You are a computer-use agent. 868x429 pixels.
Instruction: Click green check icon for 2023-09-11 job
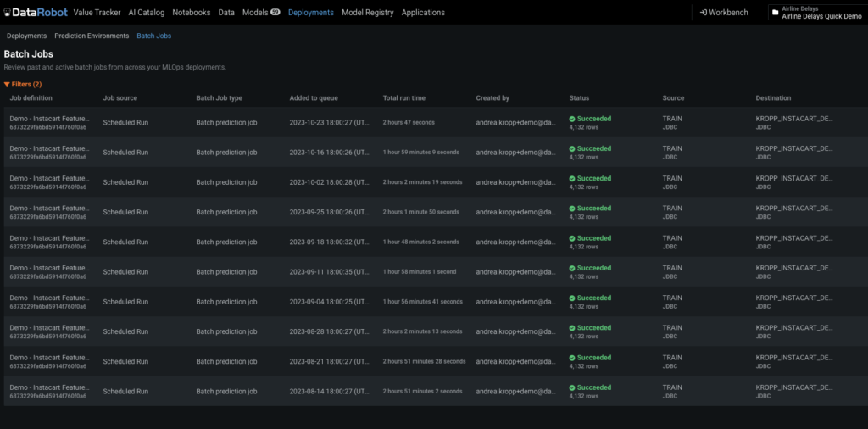coord(572,268)
